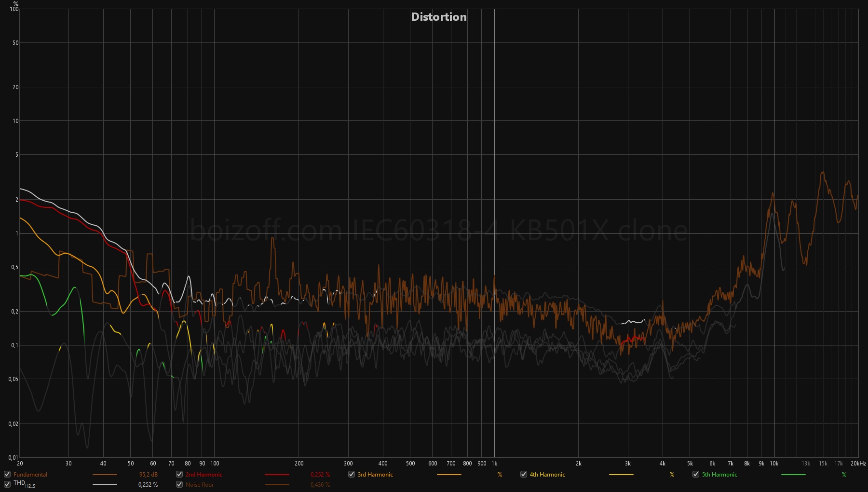Toggle the Noise floor checkbox
Image resolution: width=868 pixels, height=492 pixels.
pos(179,484)
